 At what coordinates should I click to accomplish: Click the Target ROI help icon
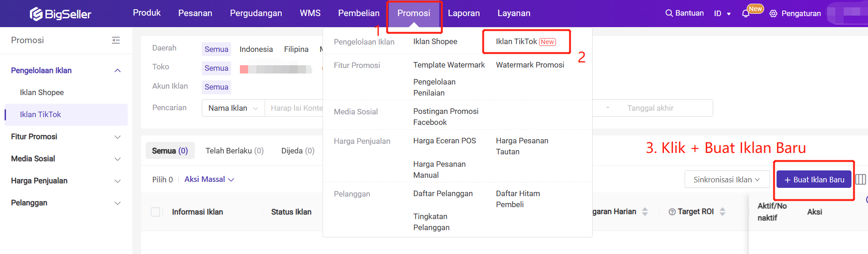pos(672,212)
